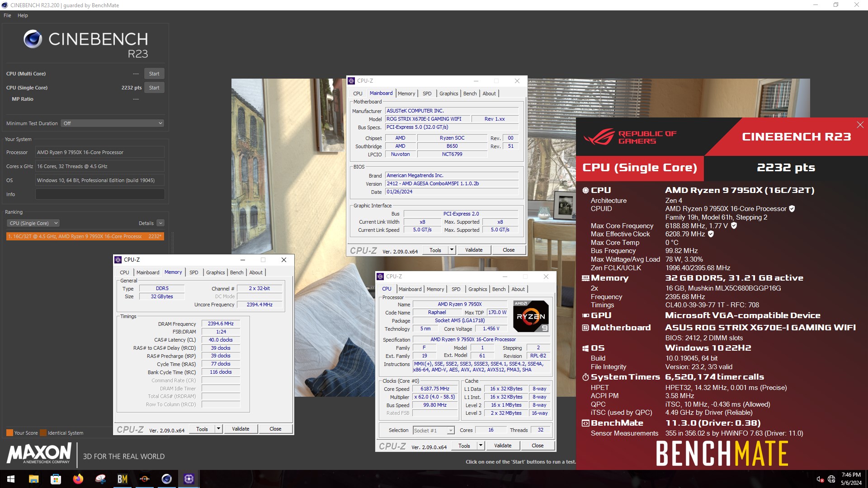Click the muted volume tray icon

(x=820, y=479)
